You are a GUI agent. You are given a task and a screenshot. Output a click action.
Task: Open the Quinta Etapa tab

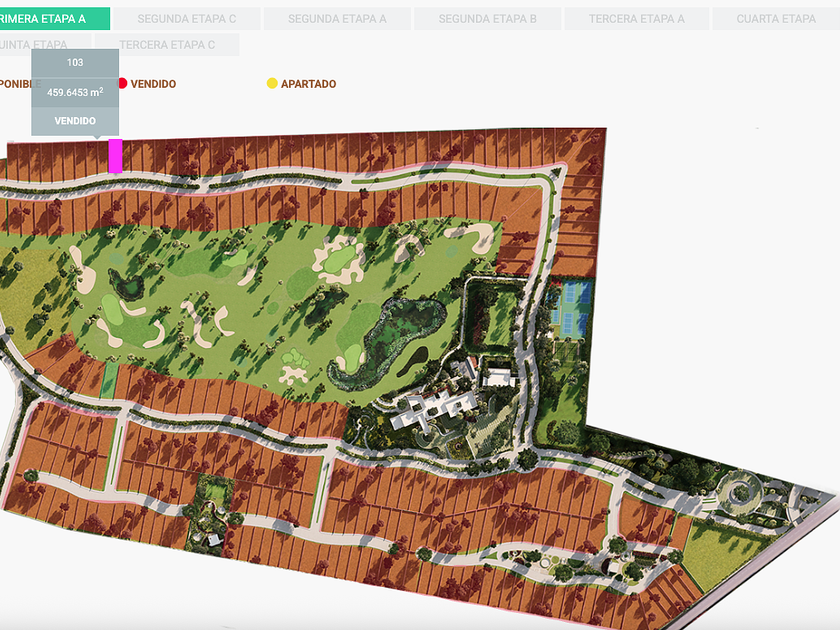45,44
